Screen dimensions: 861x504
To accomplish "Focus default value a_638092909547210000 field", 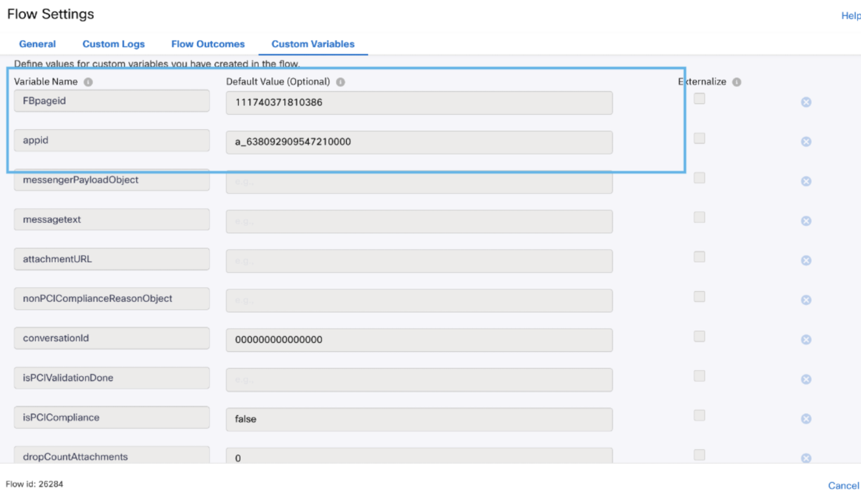I will [419, 142].
